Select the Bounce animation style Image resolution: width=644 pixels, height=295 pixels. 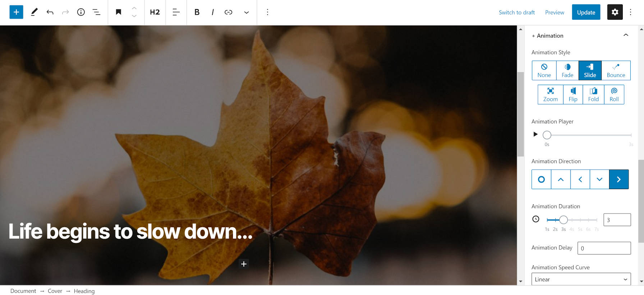[x=616, y=70]
